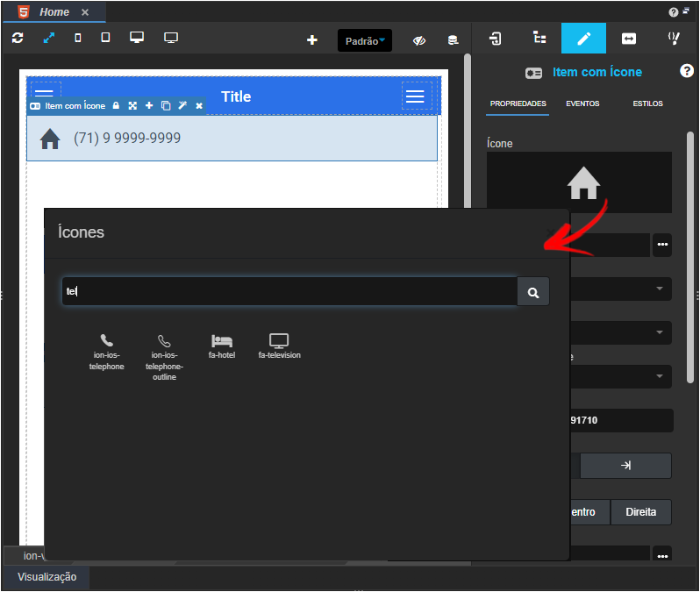The image size is (700, 592).
Task: Open the right hamburger menu in header
Action: click(x=415, y=96)
